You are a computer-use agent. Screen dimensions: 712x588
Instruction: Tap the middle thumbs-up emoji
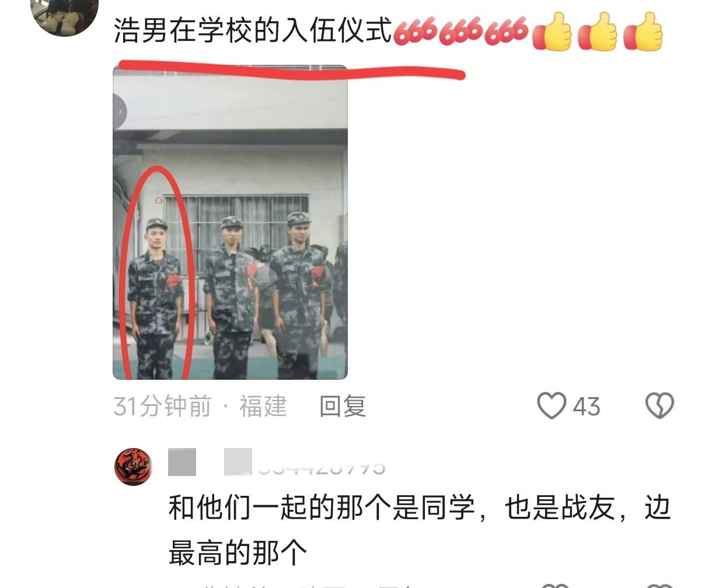[598, 32]
